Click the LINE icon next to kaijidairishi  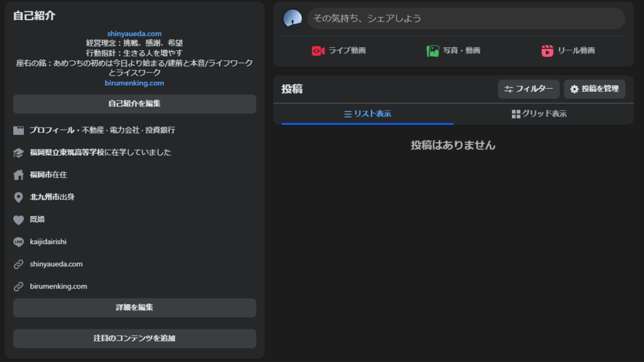[x=18, y=242]
